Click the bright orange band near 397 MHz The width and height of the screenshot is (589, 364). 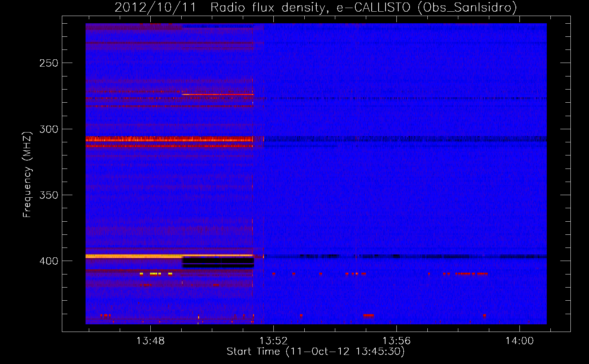(169, 256)
